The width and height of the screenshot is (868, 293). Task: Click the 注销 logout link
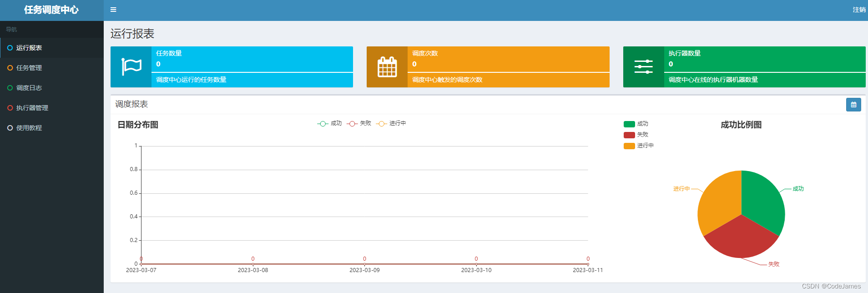pos(859,10)
